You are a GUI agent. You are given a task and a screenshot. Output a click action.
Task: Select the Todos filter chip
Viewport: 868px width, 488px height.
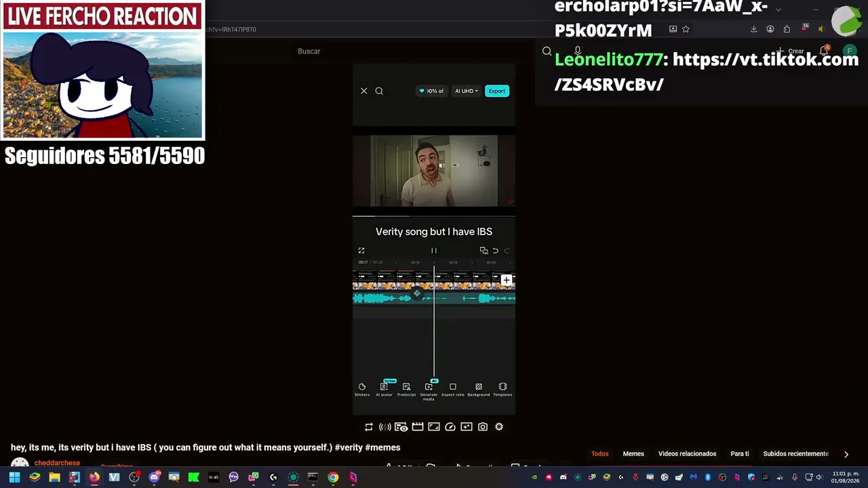pos(600,454)
